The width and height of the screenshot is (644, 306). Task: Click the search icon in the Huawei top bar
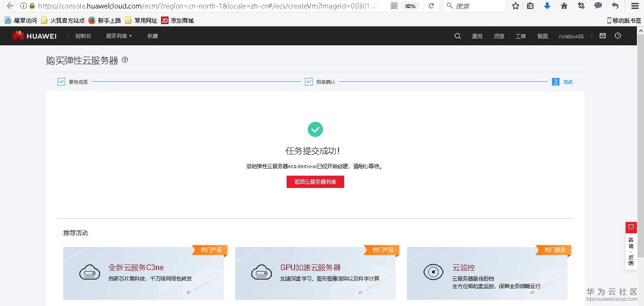pyautogui.click(x=457, y=36)
